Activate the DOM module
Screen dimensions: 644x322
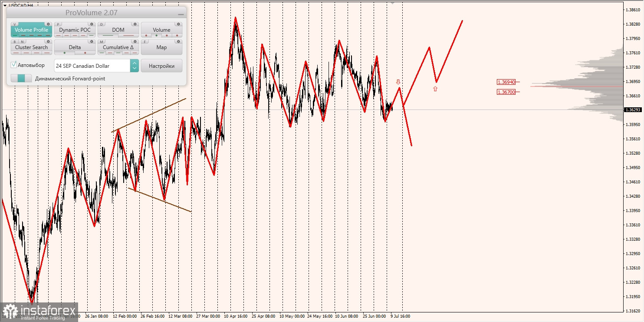click(118, 30)
